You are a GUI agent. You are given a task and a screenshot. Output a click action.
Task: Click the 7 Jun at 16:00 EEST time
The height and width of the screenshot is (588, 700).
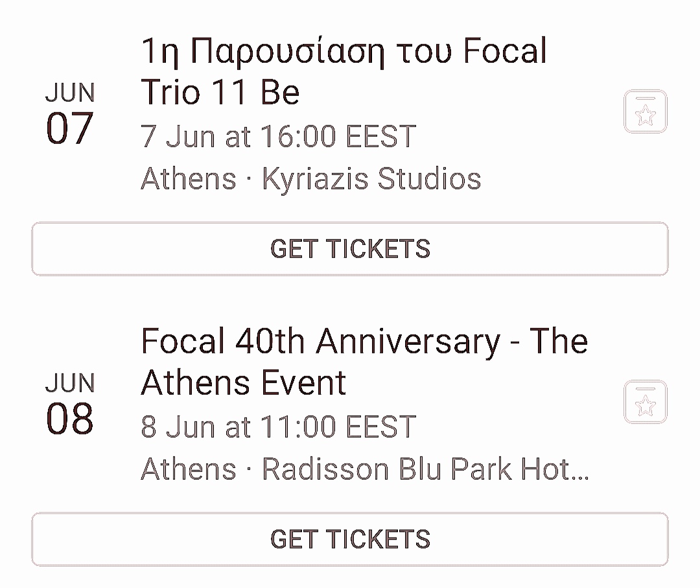[279, 136]
